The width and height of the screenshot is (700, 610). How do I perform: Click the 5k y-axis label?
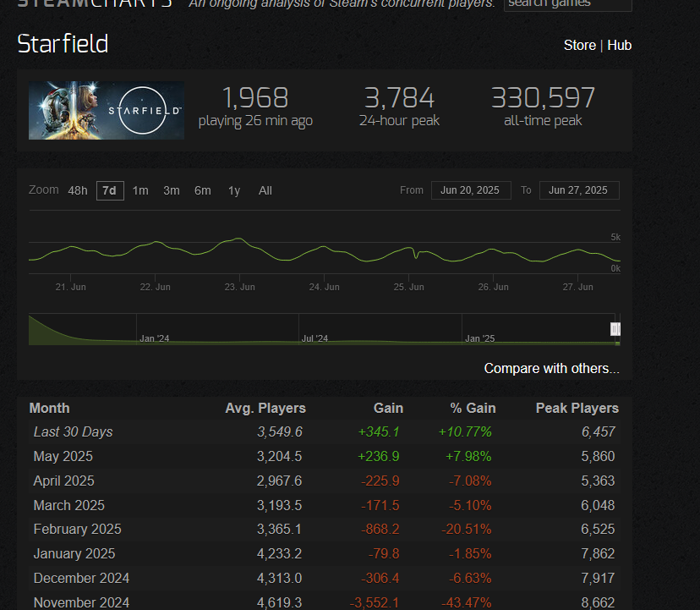point(615,237)
